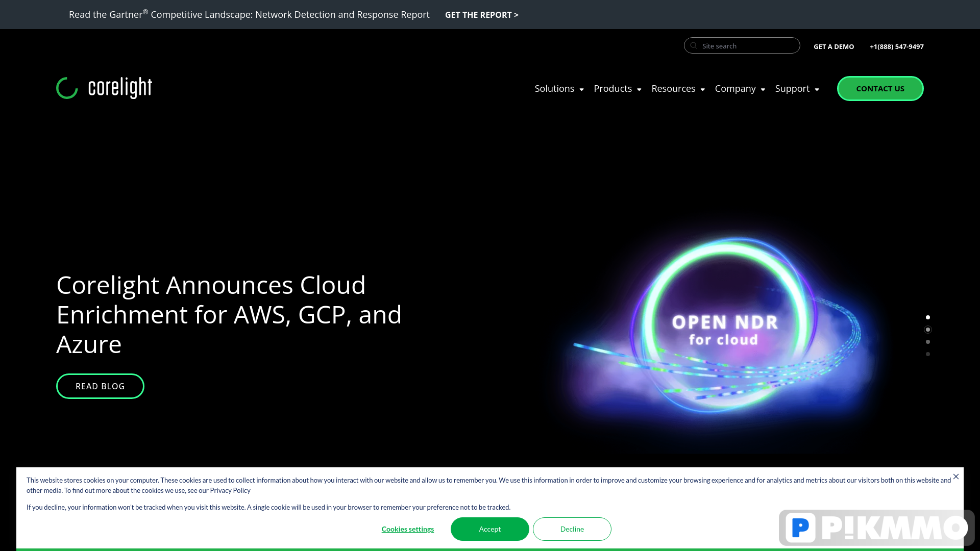
Task: Click GET THE REPORT link
Action: pos(481,15)
